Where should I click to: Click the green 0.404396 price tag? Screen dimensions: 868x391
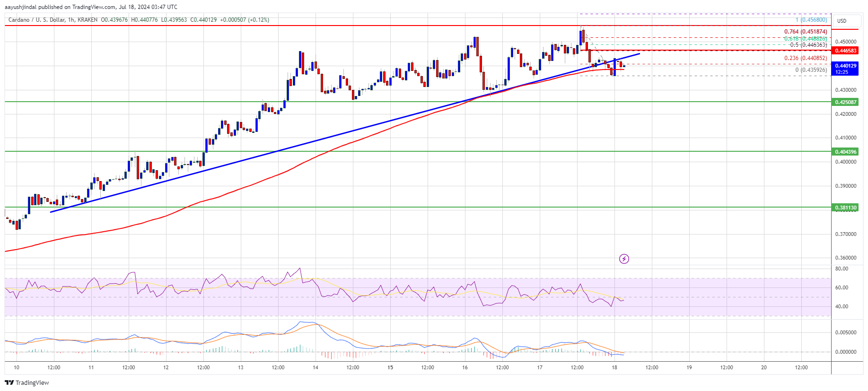[845, 152]
